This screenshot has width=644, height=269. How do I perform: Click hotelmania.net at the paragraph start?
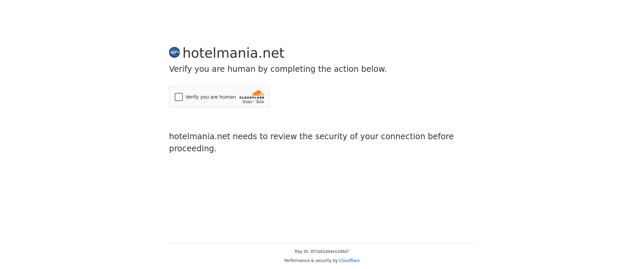coord(200,137)
